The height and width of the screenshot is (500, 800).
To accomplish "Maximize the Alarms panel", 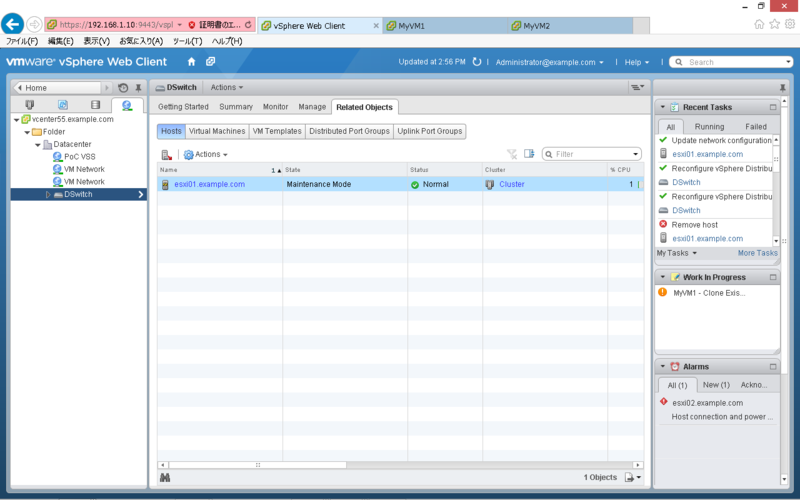I will point(773,366).
